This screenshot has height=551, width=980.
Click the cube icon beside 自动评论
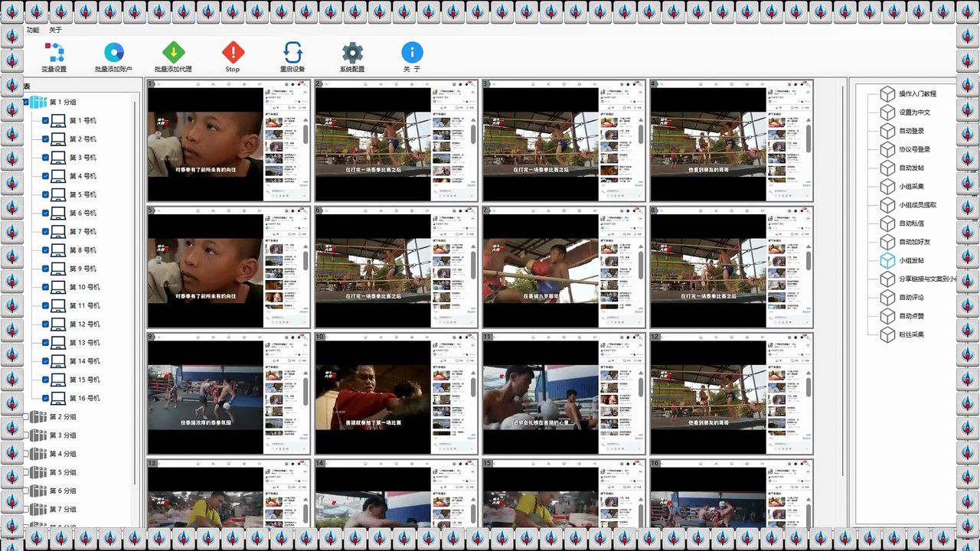[x=887, y=297]
